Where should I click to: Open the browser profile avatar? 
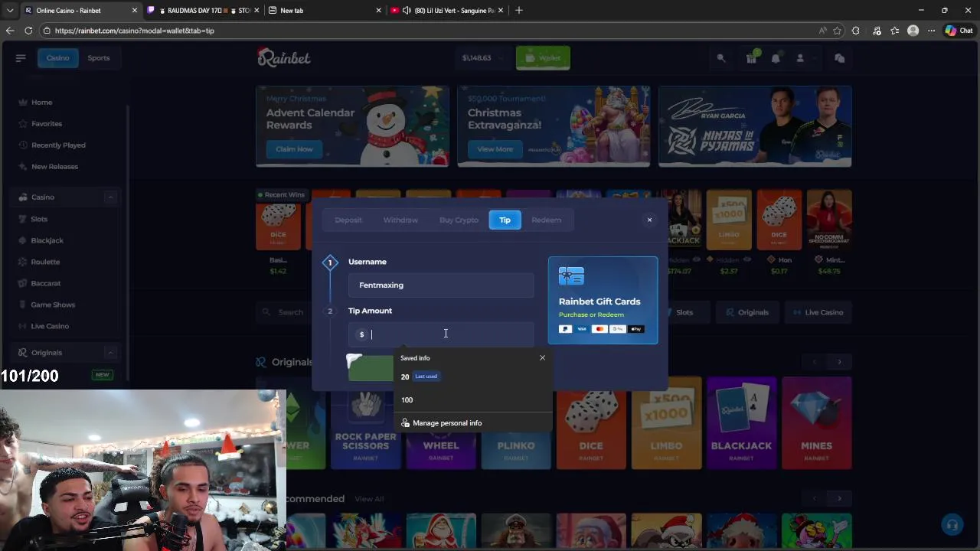[x=913, y=31]
